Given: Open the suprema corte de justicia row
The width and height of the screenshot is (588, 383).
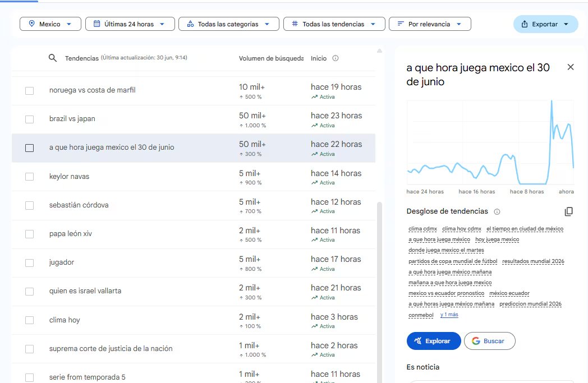Looking at the screenshot, I should coord(194,349).
